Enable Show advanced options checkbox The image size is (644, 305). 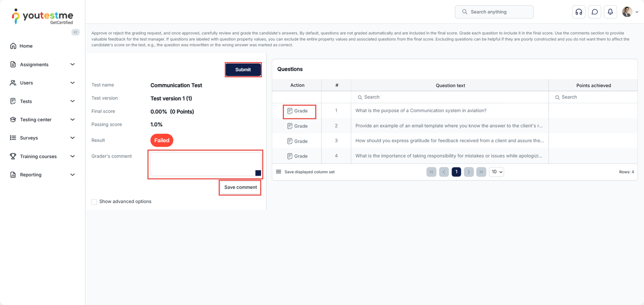click(x=94, y=202)
